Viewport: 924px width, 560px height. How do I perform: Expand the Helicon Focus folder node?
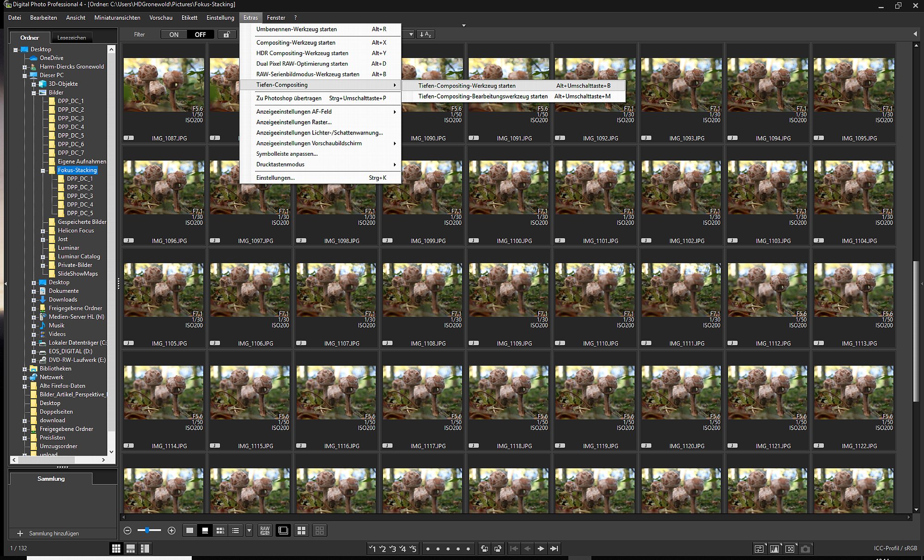coord(43,231)
